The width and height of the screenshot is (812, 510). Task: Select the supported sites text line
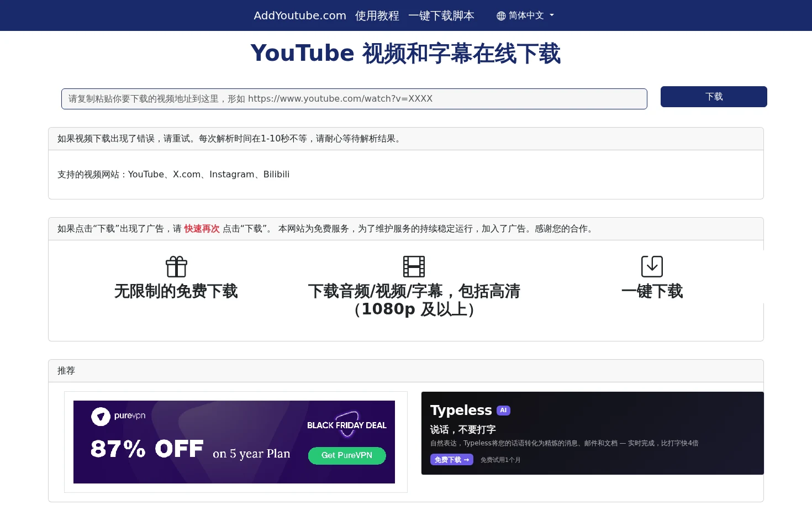click(x=173, y=175)
